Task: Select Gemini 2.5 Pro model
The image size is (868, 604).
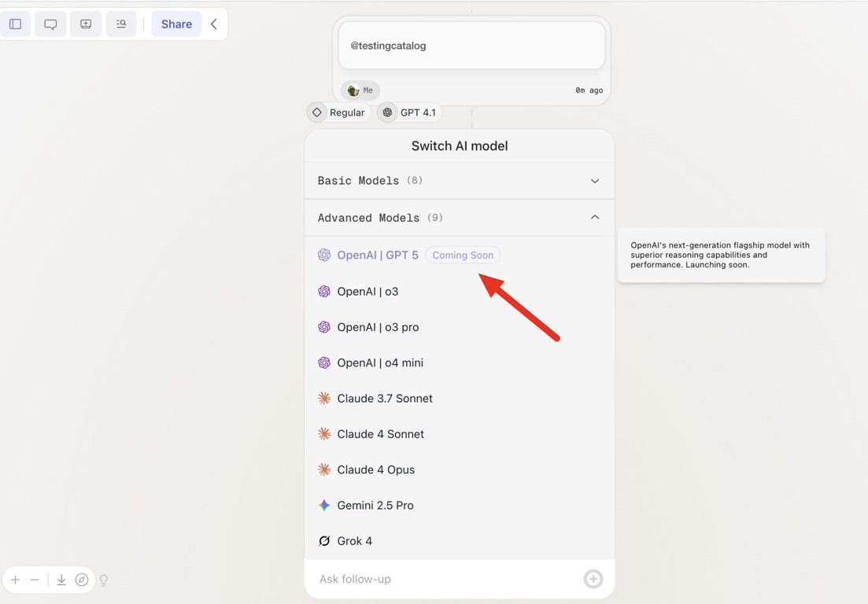Action: [x=460, y=505]
